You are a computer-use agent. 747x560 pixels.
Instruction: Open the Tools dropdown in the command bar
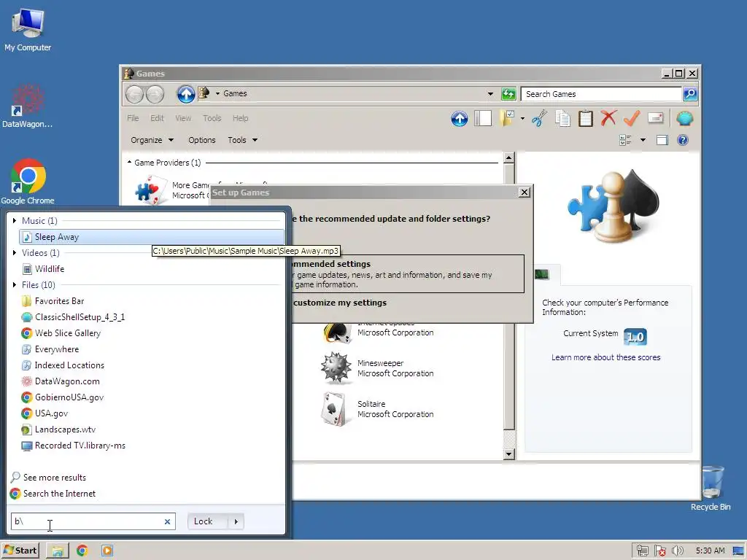pos(242,140)
